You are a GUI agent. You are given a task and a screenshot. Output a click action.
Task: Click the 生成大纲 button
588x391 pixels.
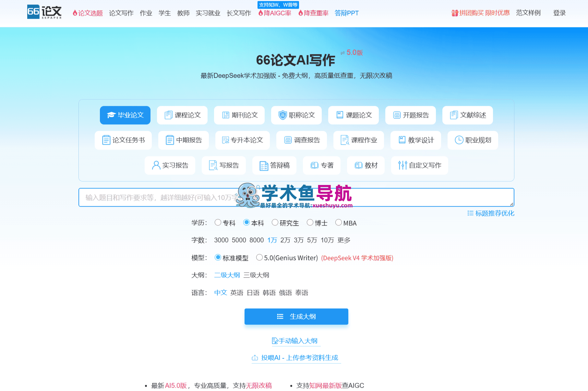click(296, 316)
